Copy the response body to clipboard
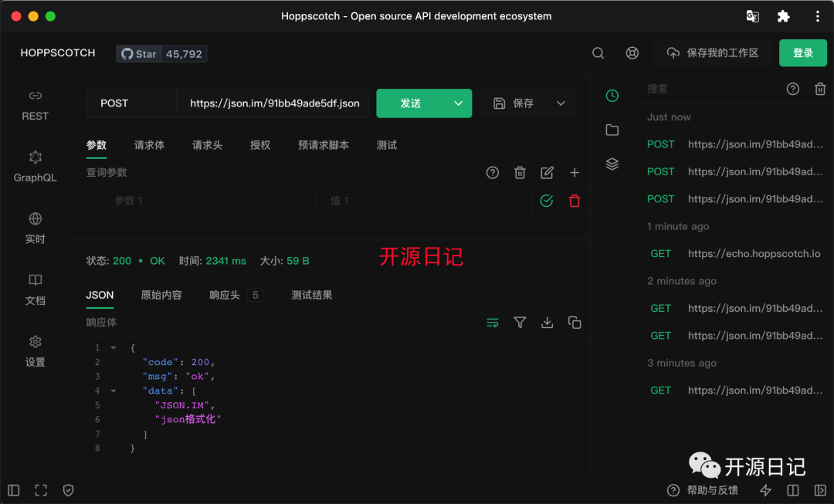834x504 pixels. point(575,322)
